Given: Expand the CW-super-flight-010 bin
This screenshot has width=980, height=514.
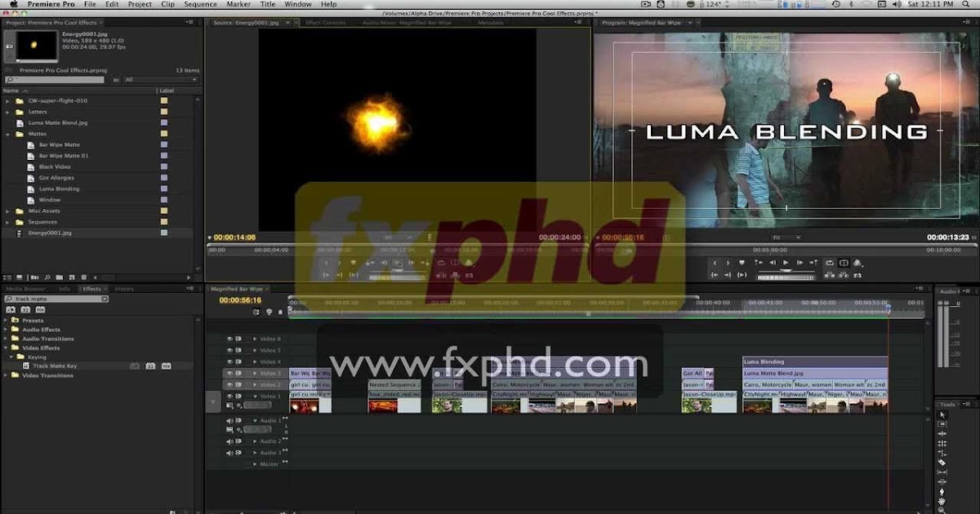Looking at the screenshot, I should (x=8, y=100).
